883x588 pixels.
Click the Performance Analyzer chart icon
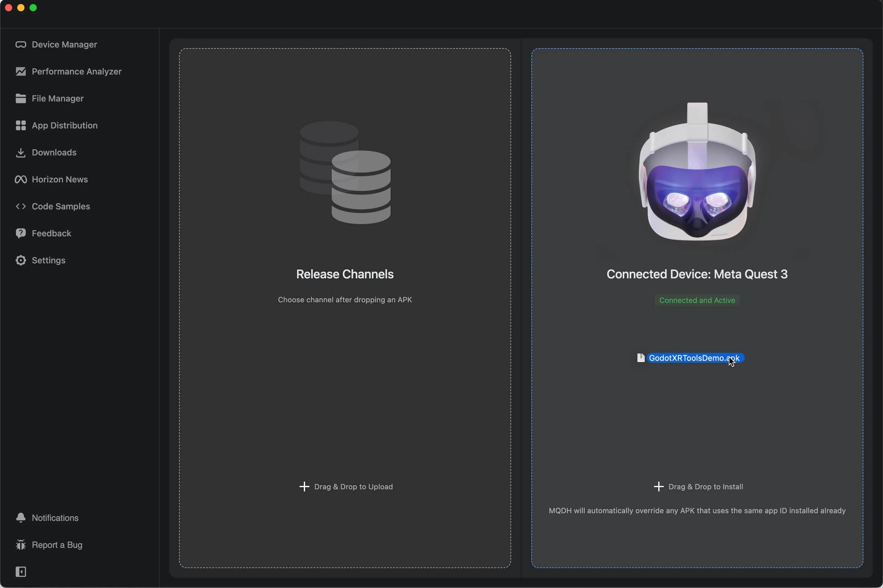pos(21,72)
